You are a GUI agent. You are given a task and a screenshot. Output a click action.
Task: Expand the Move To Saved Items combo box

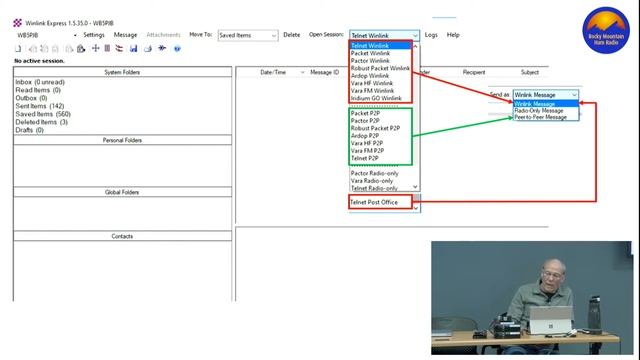pos(273,36)
